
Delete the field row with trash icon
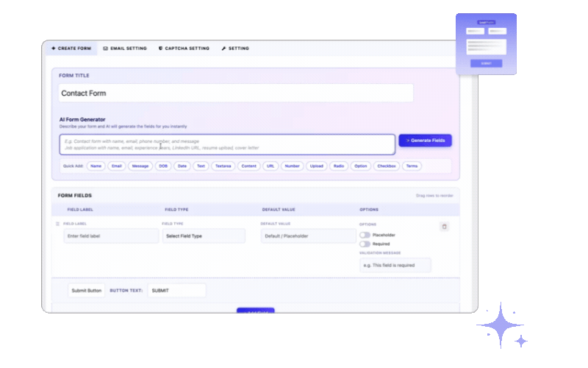point(445,227)
